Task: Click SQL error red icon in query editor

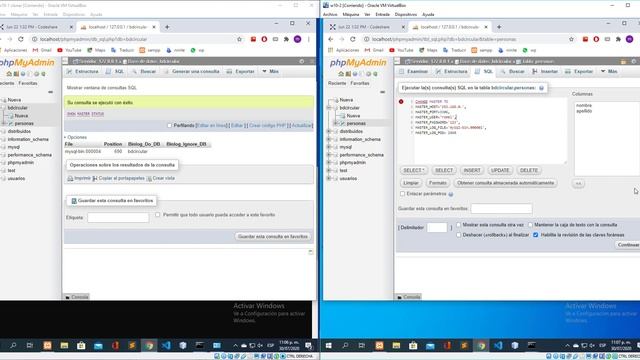Action: click(401, 102)
